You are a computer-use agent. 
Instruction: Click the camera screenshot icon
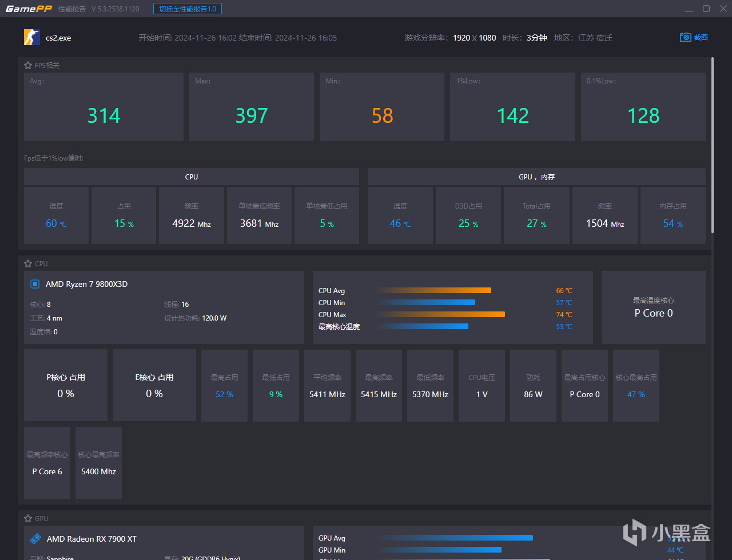[x=685, y=37]
